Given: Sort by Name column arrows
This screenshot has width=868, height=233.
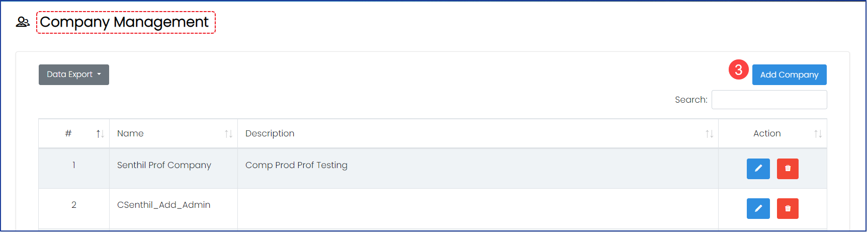Looking at the screenshot, I should pyautogui.click(x=228, y=134).
